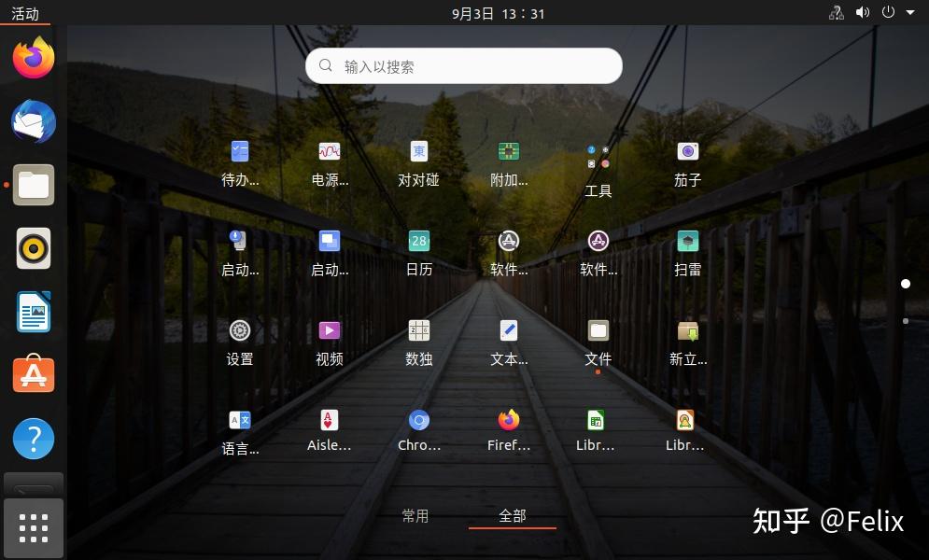The width and height of the screenshot is (929, 560).
Task: Open Aisleriot solitaire card game
Action: coord(329,420)
